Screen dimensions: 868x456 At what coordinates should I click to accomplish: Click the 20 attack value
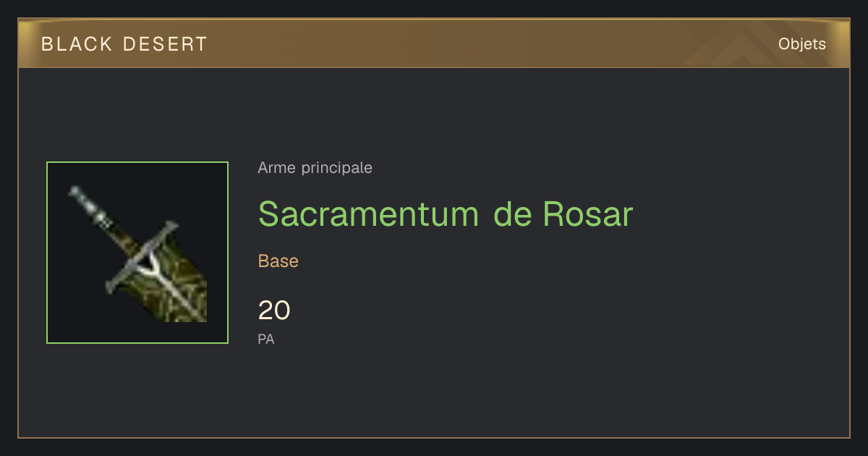[x=274, y=311]
